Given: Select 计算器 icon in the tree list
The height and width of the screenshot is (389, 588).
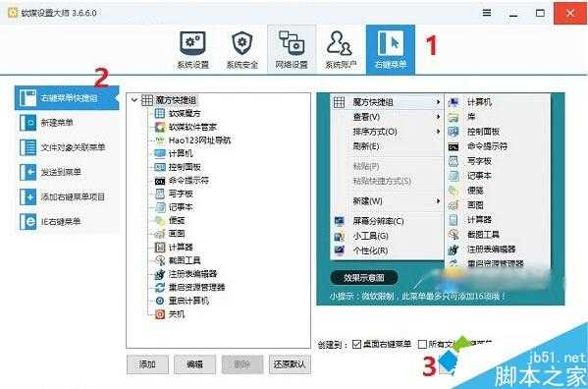Looking at the screenshot, I should click(160, 248).
